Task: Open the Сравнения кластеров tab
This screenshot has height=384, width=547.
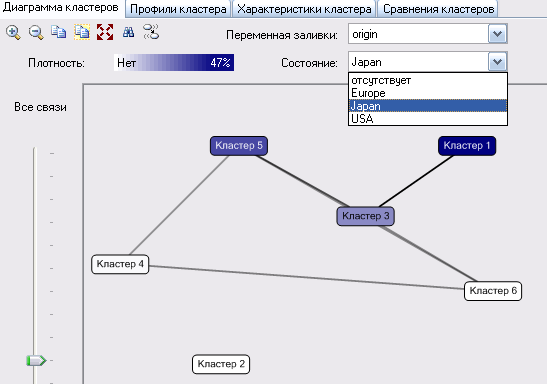Action: tap(438, 9)
